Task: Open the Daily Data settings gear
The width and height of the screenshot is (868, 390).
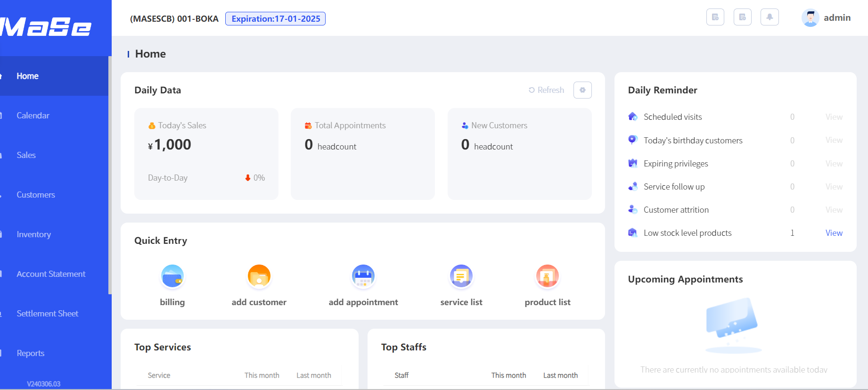Action: click(582, 90)
